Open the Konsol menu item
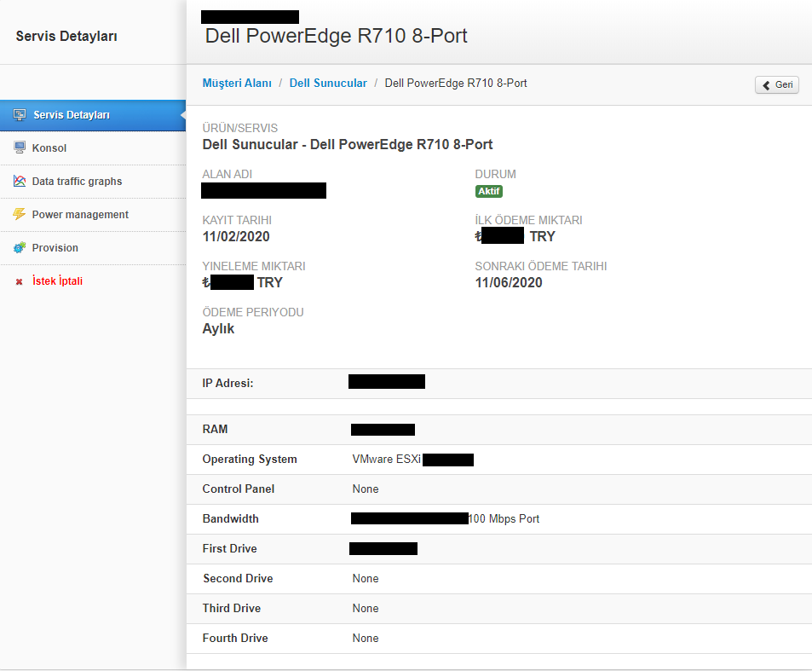This screenshot has height=671, width=812. tap(93, 148)
